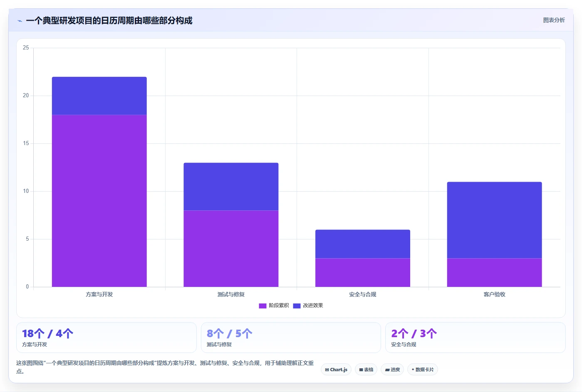Viewport: 582px width, 392px height.
Task: Click the 客户验收 x-axis label
Action: tap(494, 294)
